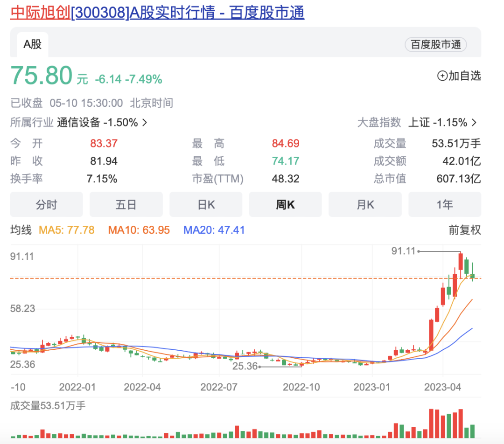
Task: Click the 2022-01 date axis label
Action: 77,387
